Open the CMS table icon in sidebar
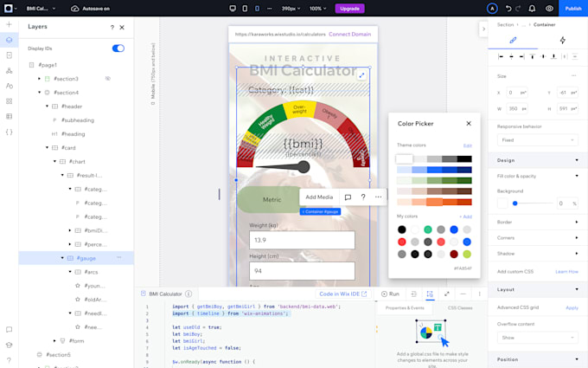This screenshot has width=588, height=368. point(9,116)
